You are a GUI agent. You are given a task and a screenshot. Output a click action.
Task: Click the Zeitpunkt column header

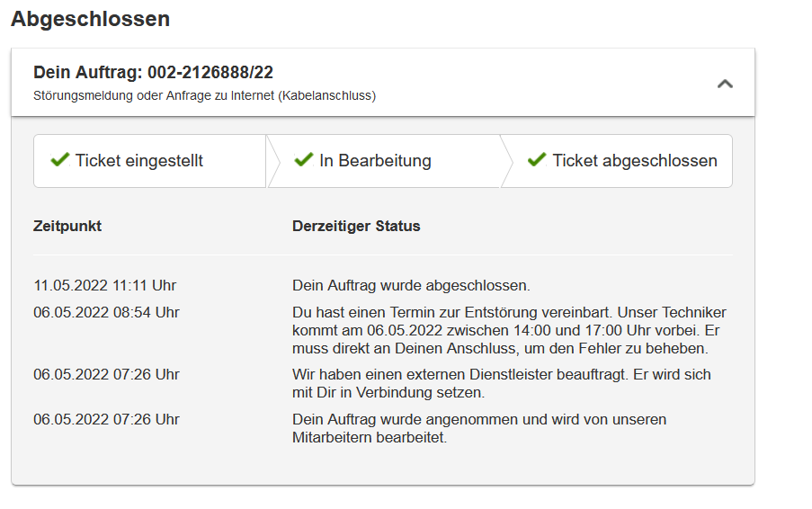[x=67, y=226]
